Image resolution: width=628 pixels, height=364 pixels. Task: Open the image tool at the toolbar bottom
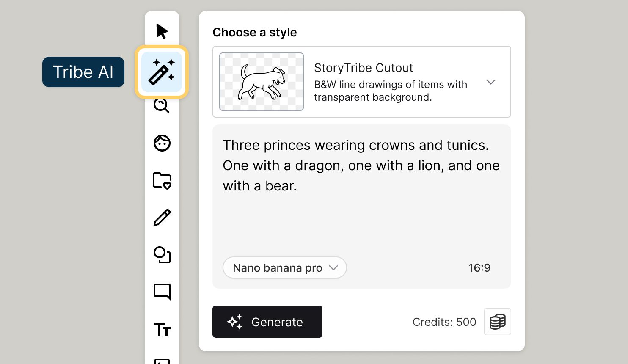[x=162, y=360]
